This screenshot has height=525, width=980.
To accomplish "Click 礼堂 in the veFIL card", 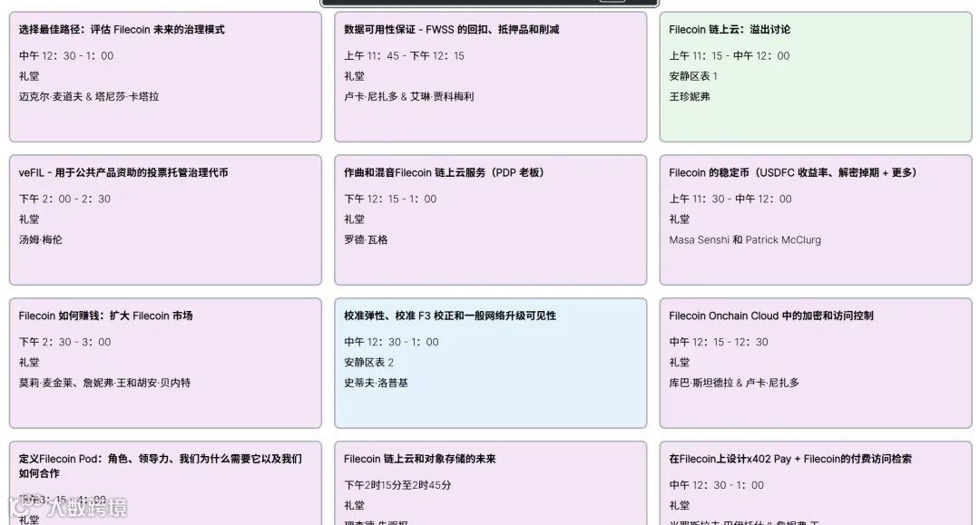I will click(29, 219).
